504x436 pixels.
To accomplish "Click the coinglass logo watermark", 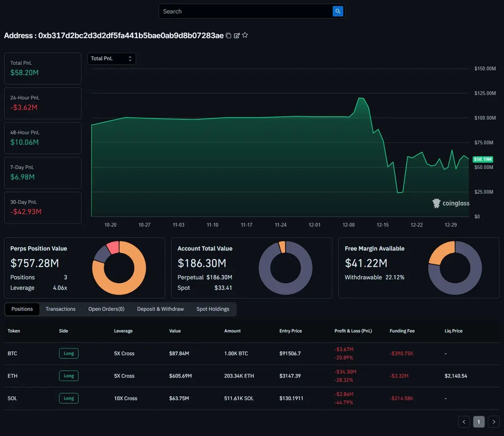I will point(451,203).
